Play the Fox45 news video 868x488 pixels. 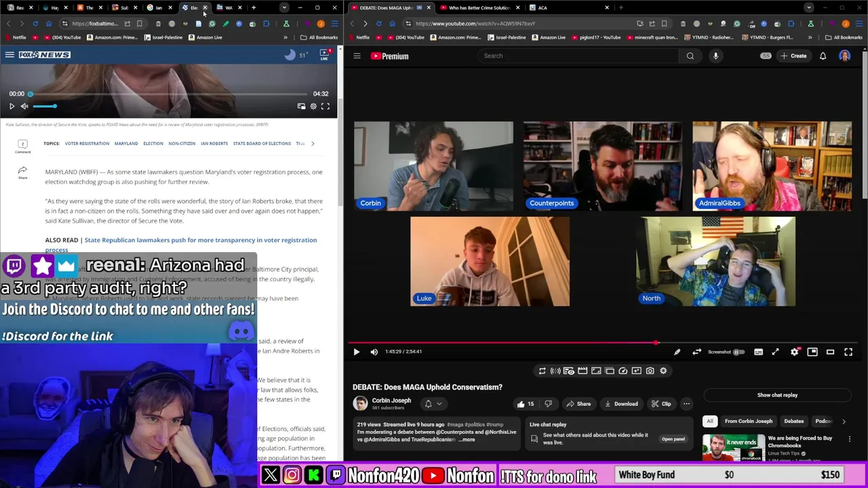[x=12, y=106]
